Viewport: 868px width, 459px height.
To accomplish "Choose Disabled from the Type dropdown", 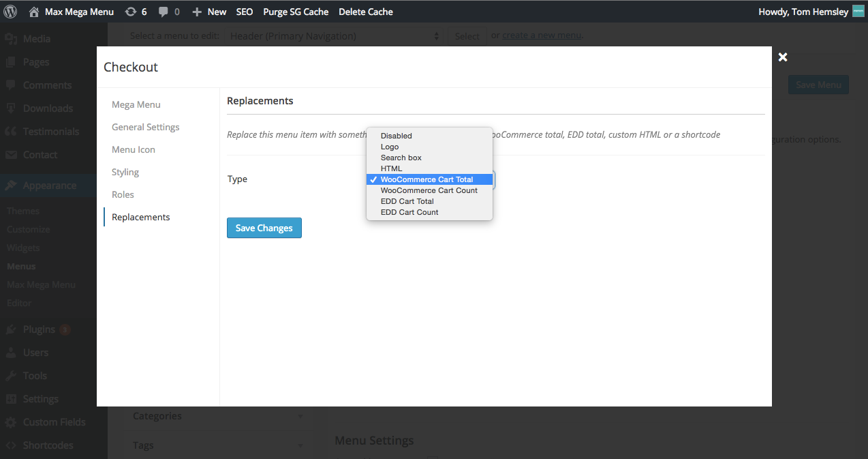I will click(x=429, y=136).
